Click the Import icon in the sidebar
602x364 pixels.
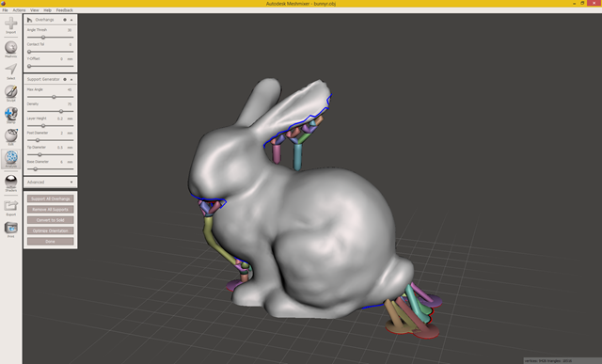(x=10, y=24)
